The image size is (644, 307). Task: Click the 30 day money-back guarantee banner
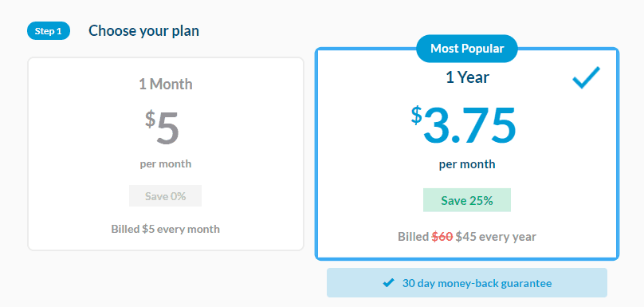pyautogui.click(x=467, y=283)
